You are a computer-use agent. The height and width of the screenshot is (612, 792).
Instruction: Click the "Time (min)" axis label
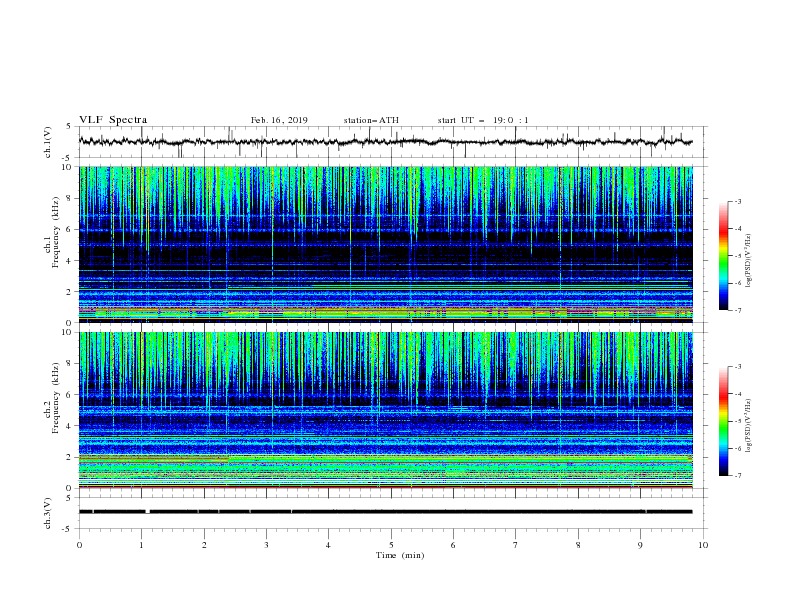point(398,555)
